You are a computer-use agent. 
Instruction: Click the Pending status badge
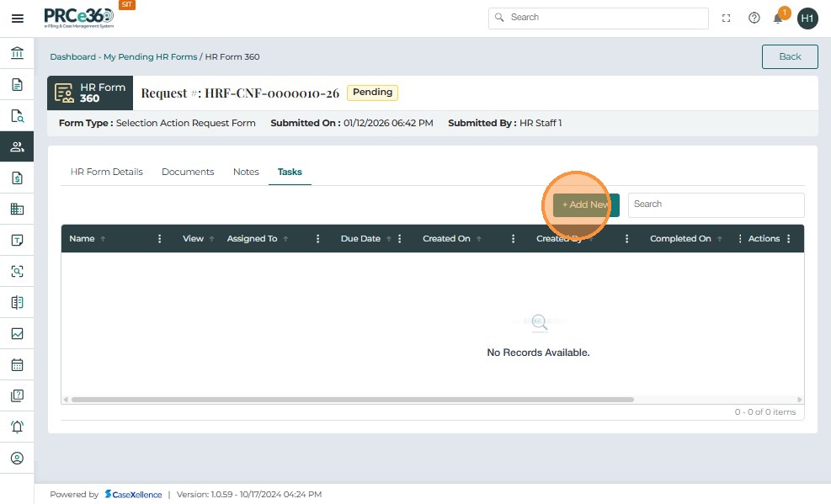373,93
